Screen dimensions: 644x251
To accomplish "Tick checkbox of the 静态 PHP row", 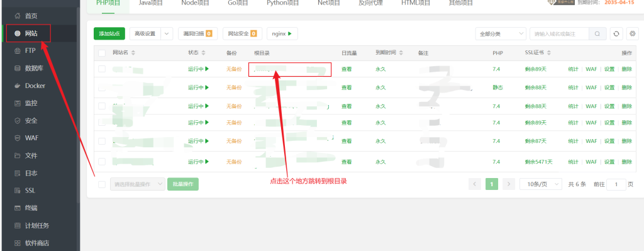I will click(x=102, y=87).
